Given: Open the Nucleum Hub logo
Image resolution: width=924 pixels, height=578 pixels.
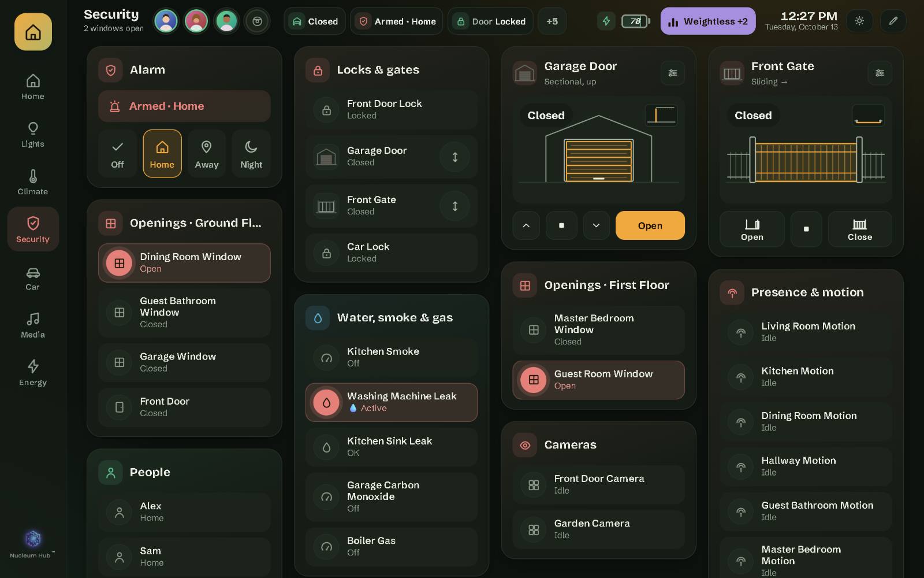Looking at the screenshot, I should (33, 539).
